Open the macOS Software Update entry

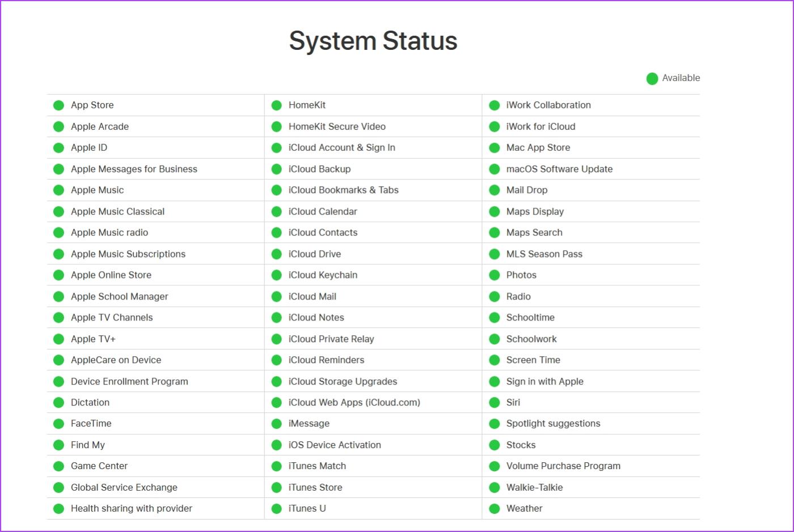click(559, 169)
